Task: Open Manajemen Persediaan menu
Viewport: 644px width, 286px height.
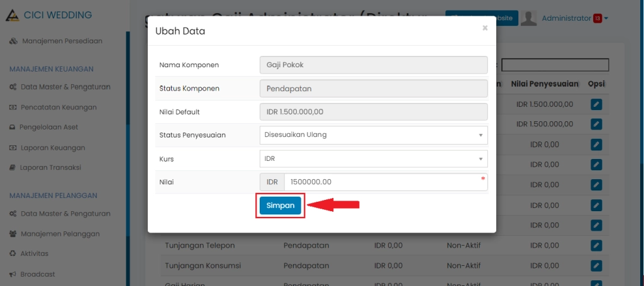Action: point(62,41)
